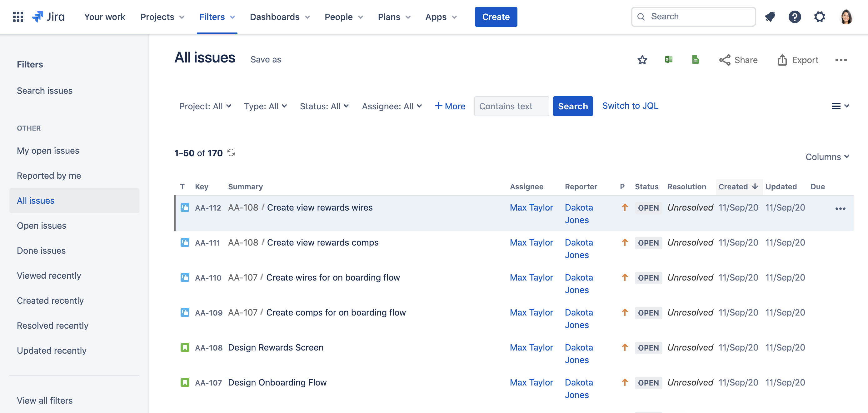Open the help question mark icon
The width and height of the screenshot is (868, 413).
tap(795, 17)
